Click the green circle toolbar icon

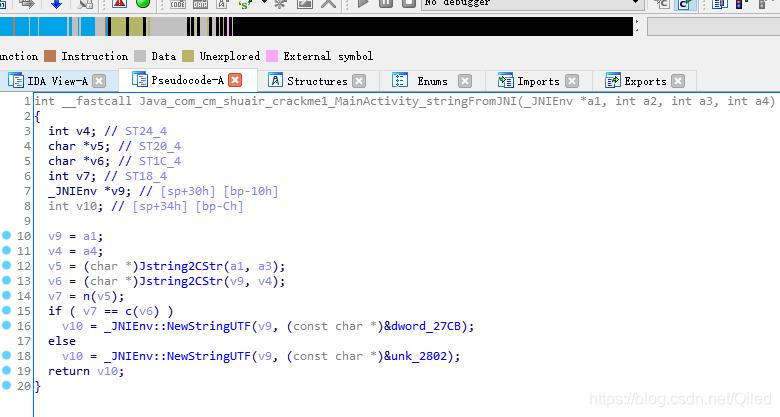tap(143, 4)
